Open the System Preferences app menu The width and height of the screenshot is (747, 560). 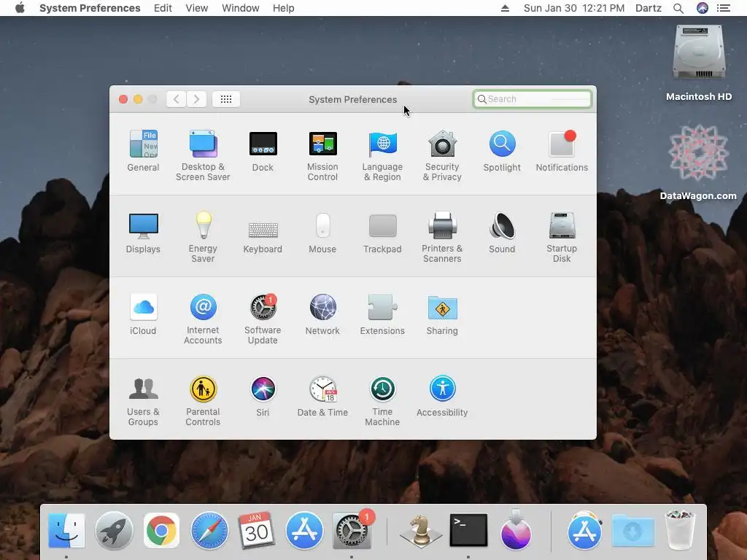90,8
